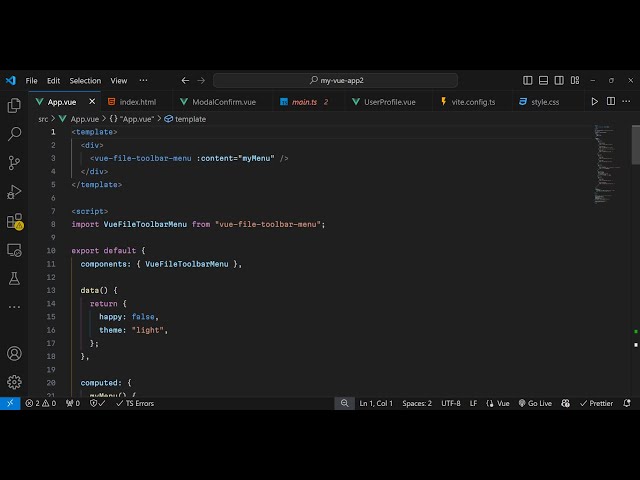Viewport: 640px width, 480px height.
Task: Click the Run play button in editor toolbar
Action: click(x=595, y=101)
